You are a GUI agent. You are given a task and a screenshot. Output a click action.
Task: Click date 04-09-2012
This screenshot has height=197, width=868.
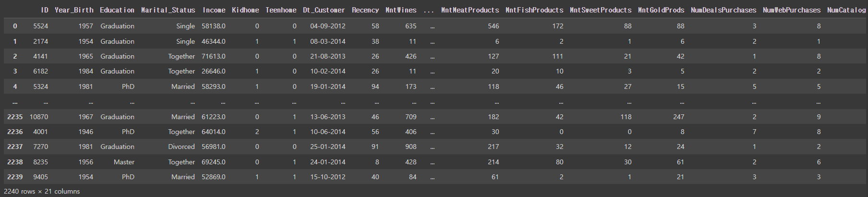[x=328, y=26]
